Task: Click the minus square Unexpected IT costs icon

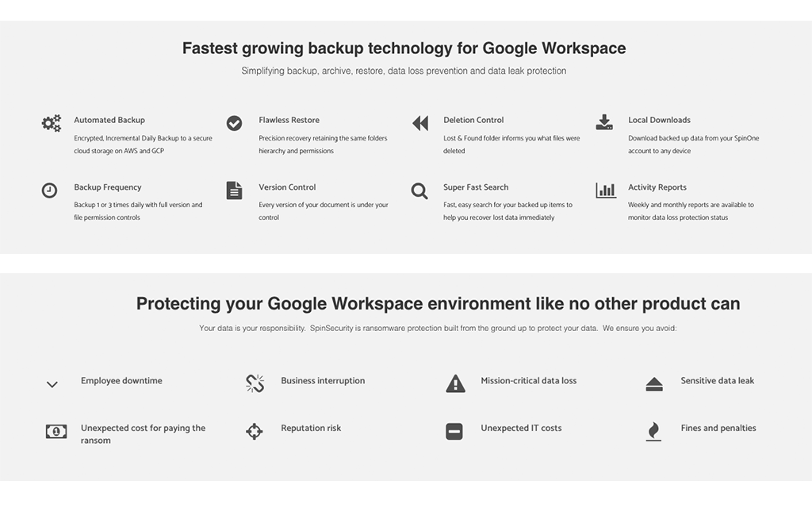Action: coord(454,431)
